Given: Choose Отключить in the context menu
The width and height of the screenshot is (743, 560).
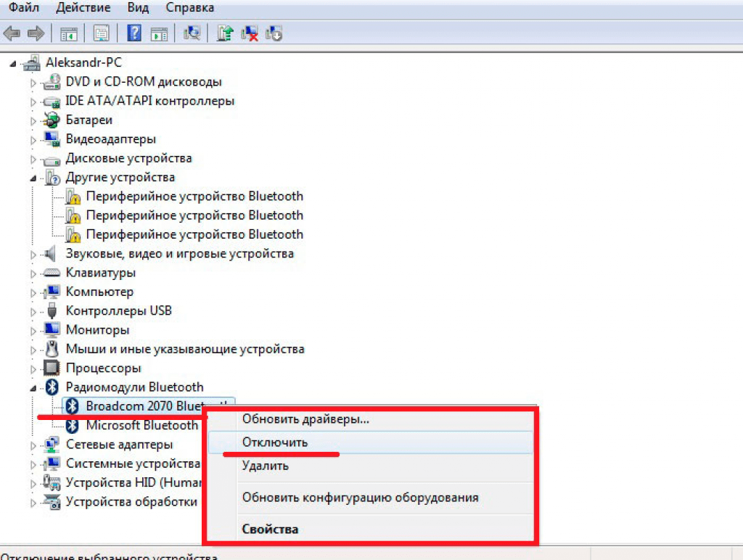Looking at the screenshot, I should click(x=371, y=442).
